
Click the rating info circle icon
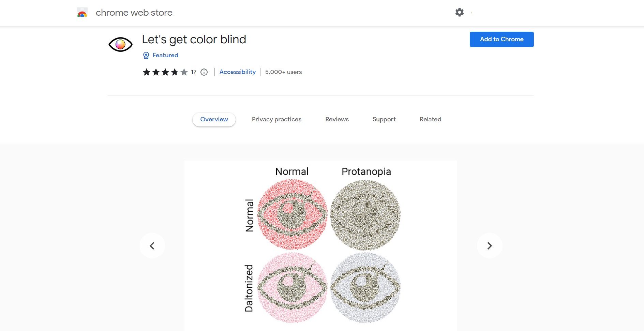(x=204, y=72)
